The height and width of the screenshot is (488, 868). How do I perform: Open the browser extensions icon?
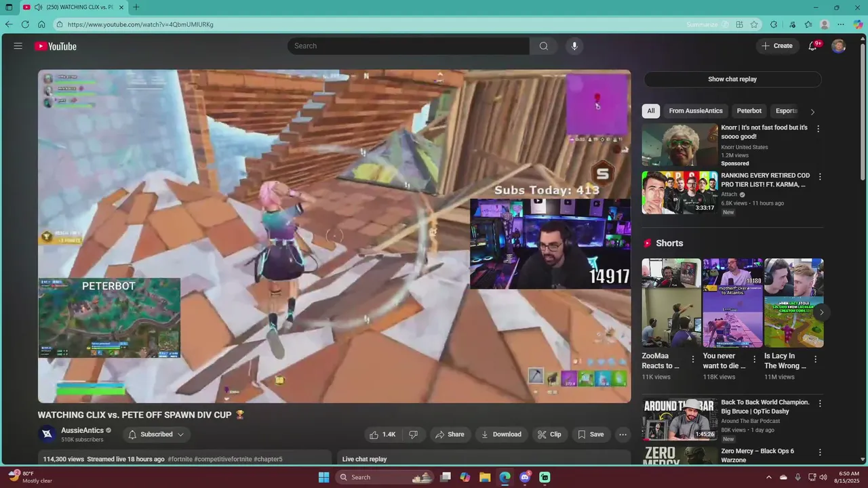click(x=774, y=24)
